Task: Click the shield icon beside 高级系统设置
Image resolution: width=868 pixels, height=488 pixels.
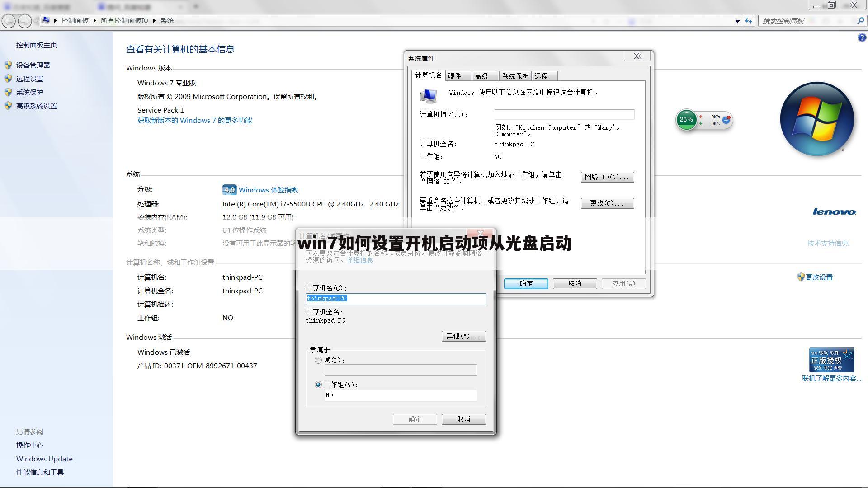Action: pos(8,106)
